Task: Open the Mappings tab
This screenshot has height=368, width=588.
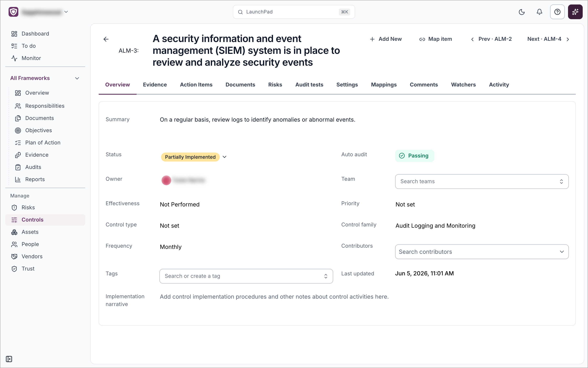Action: [x=384, y=85]
